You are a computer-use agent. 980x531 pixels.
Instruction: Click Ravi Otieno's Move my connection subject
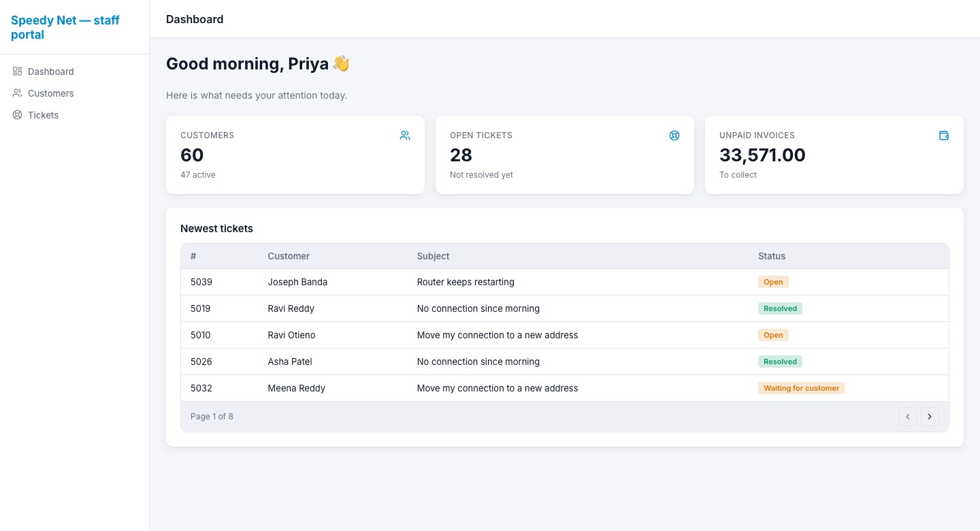point(497,335)
